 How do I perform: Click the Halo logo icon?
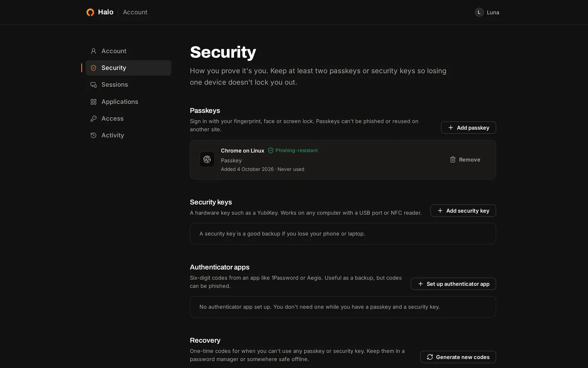90,12
